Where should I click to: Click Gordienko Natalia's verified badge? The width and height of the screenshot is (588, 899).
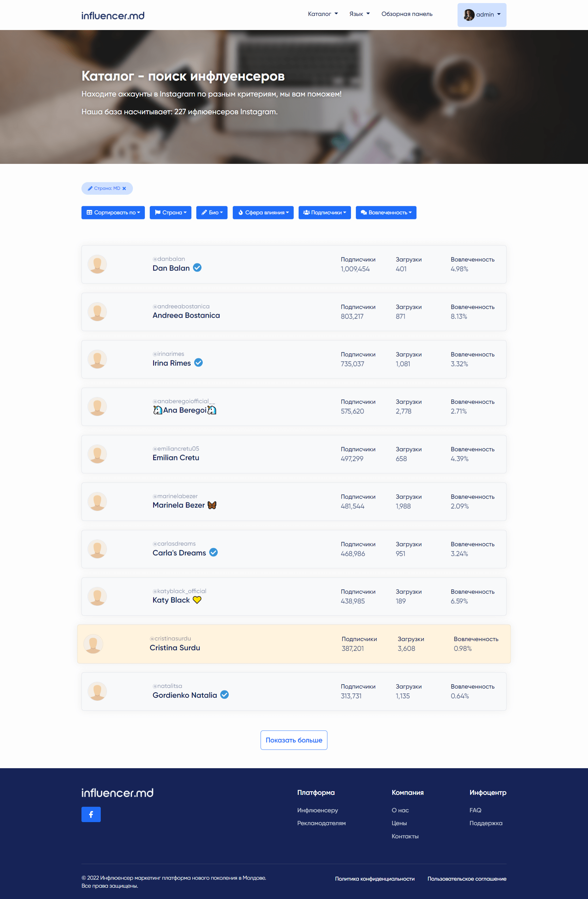pyautogui.click(x=224, y=695)
